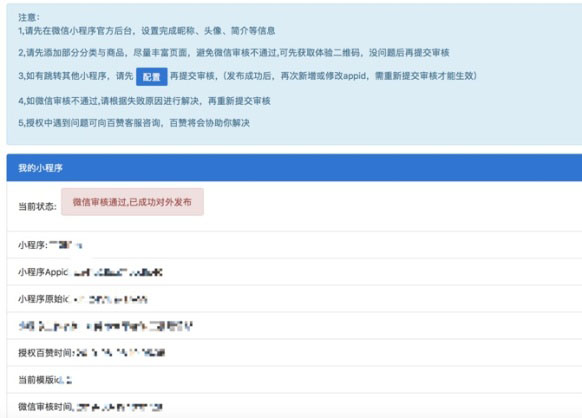Click the blue 配置 button
The image size is (582, 418).
pos(151,77)
